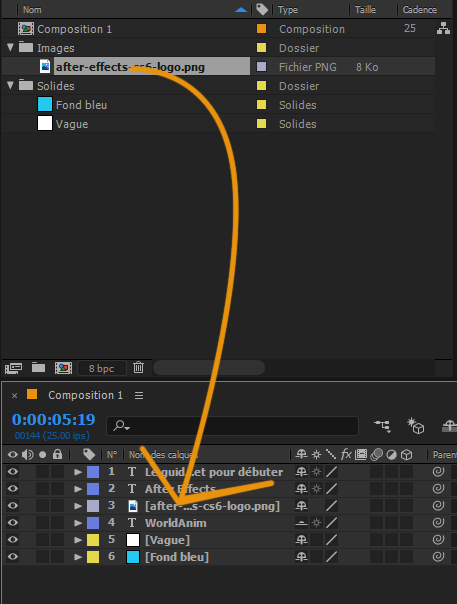Click the Interpret Footage icon in project panel
This screenshot has width=457, height=604.
(x=13, y=368)
